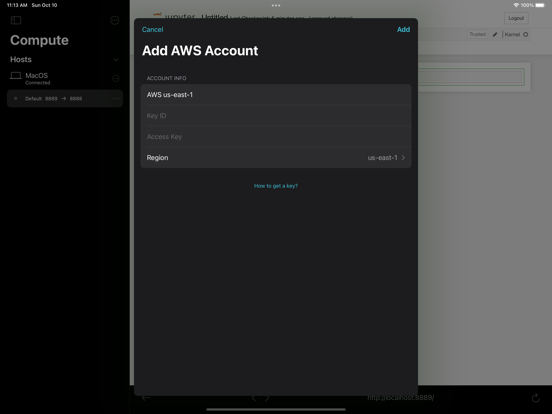Click the Trusted indicator in Jupyter
552x414 pixels.
point(477,34)
